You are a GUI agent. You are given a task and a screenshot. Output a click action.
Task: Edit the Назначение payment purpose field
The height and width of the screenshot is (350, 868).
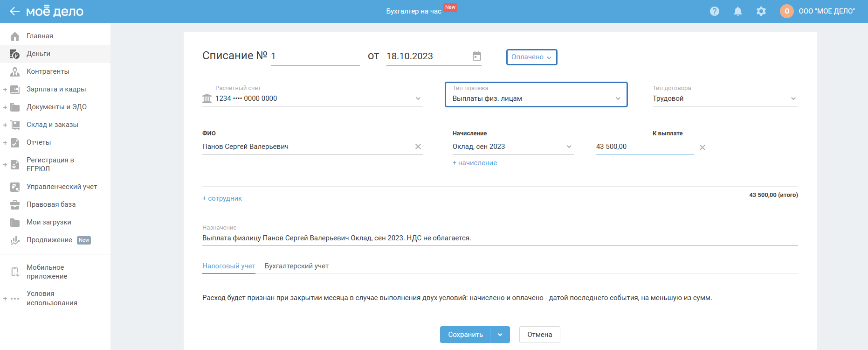coord(500,238)
